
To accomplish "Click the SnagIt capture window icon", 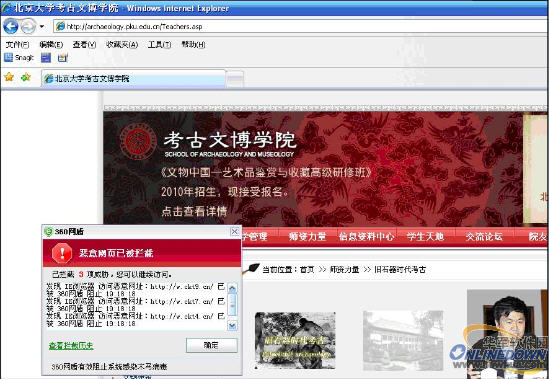I will (x=46, y=58).
